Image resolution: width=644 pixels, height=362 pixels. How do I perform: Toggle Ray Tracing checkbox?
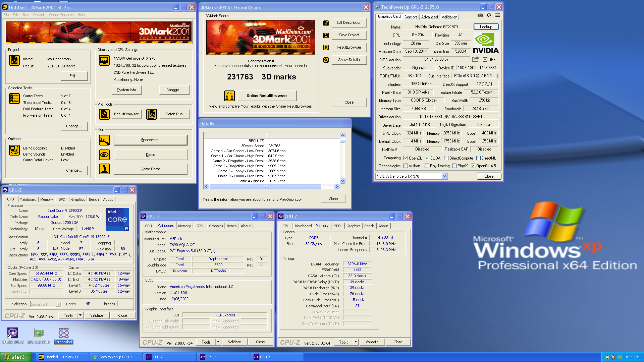pos(427,166)
